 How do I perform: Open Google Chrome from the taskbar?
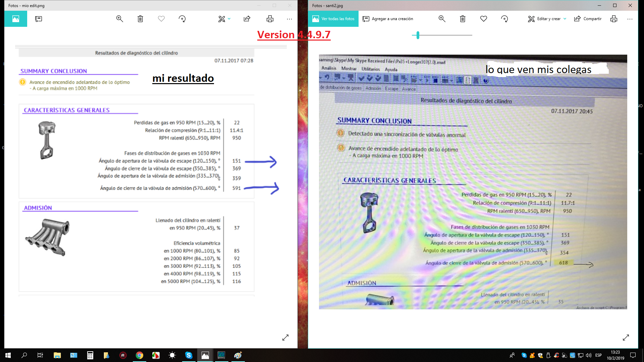[140, 355]
